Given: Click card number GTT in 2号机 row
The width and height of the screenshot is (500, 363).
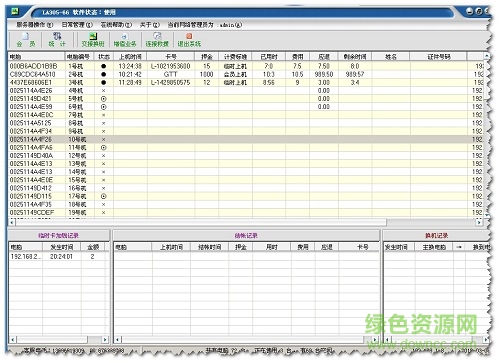Looking at the screenshot, I should point(170,74).
